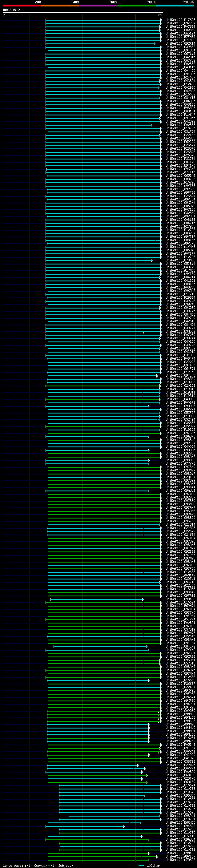Select label UniRef100_Q3LFQ4

[x=180, y=132]
